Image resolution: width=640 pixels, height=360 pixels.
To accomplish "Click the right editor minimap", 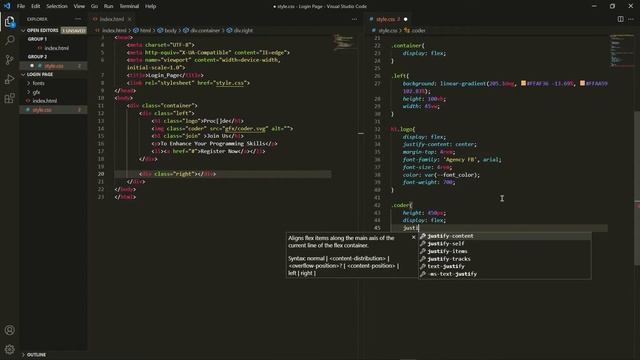I will (622, 51).
